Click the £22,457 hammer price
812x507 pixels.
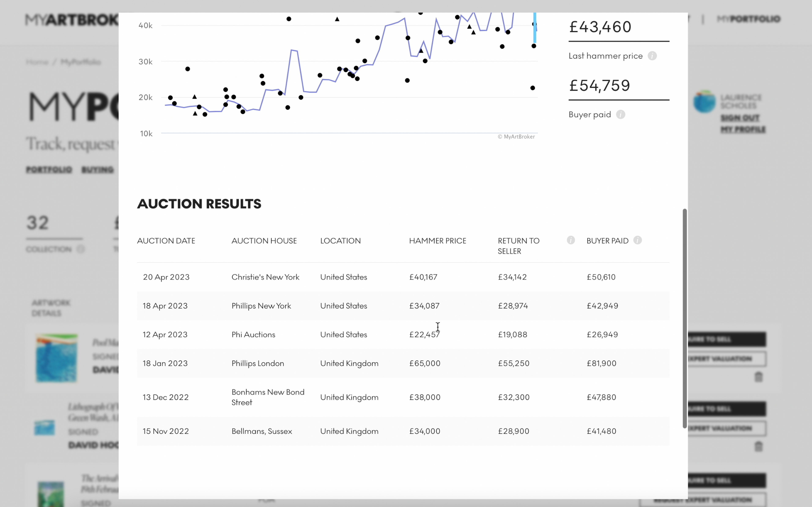coord(424,335)
